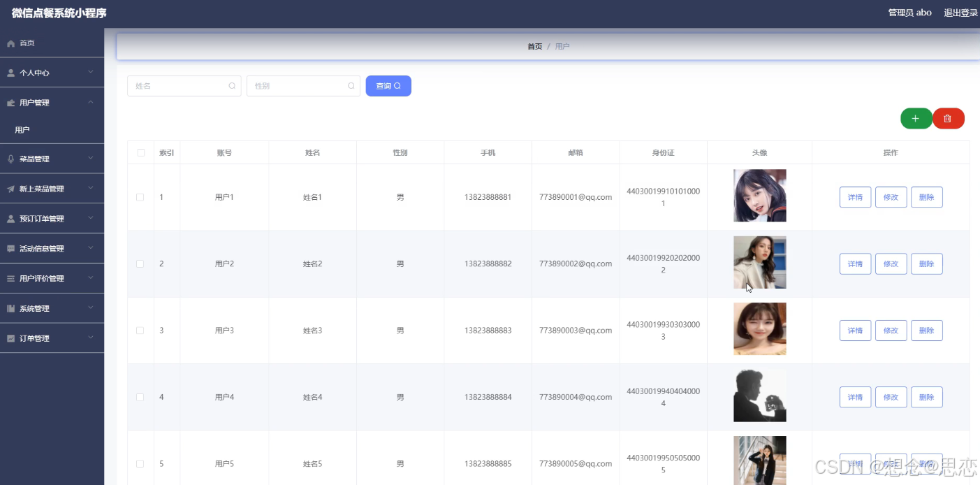
Task: Click the microphone icon beside 菜品管理
Action: click(10, 159)
